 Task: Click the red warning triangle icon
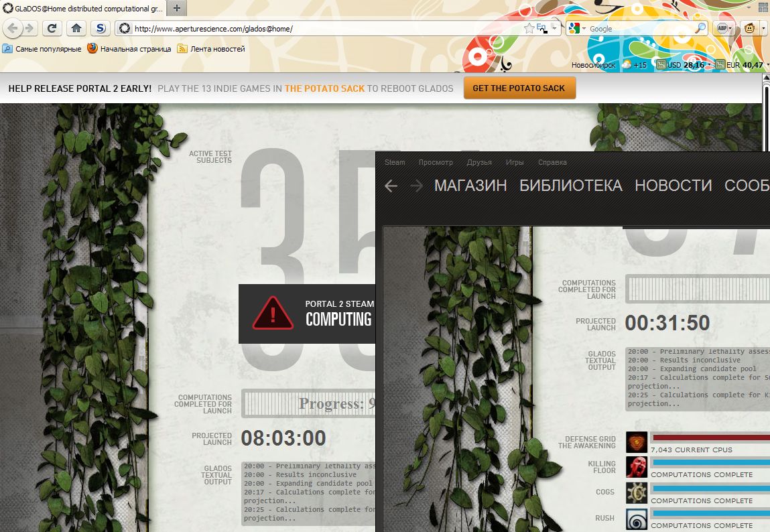pyautogui.click(x=273, y=313)
